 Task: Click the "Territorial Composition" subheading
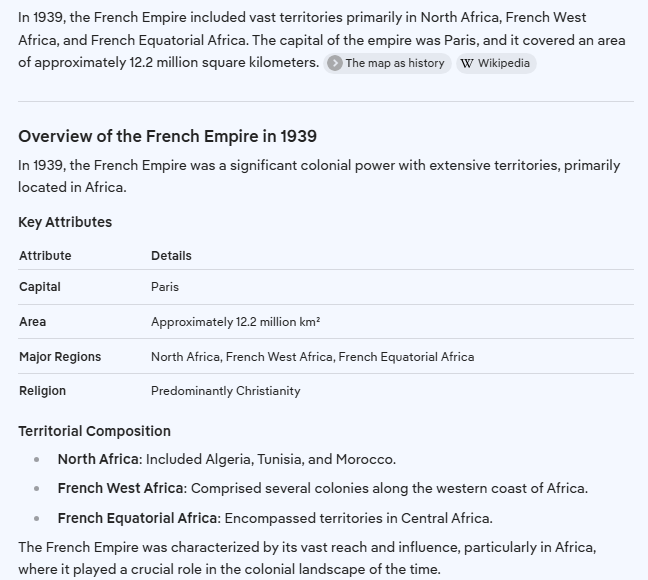tap(94, 431)
